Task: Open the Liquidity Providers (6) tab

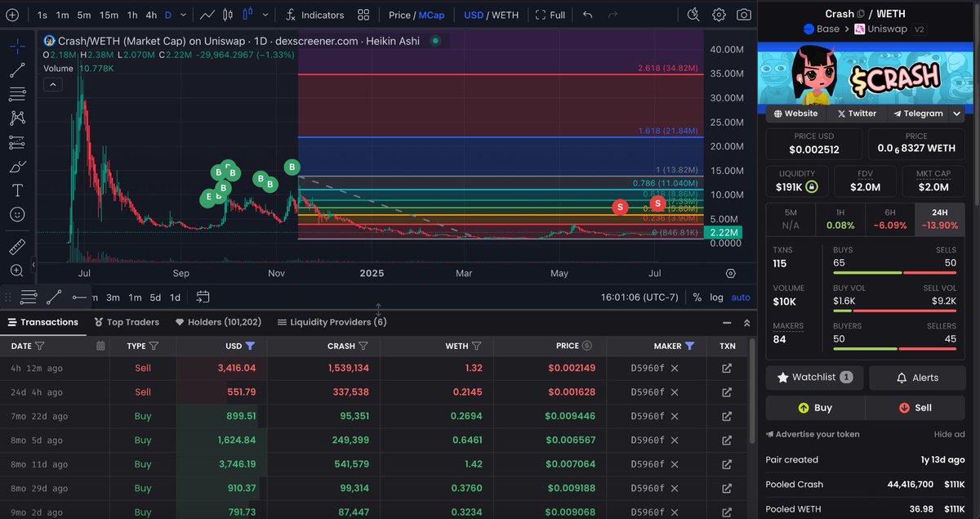Action: point(332,322)
